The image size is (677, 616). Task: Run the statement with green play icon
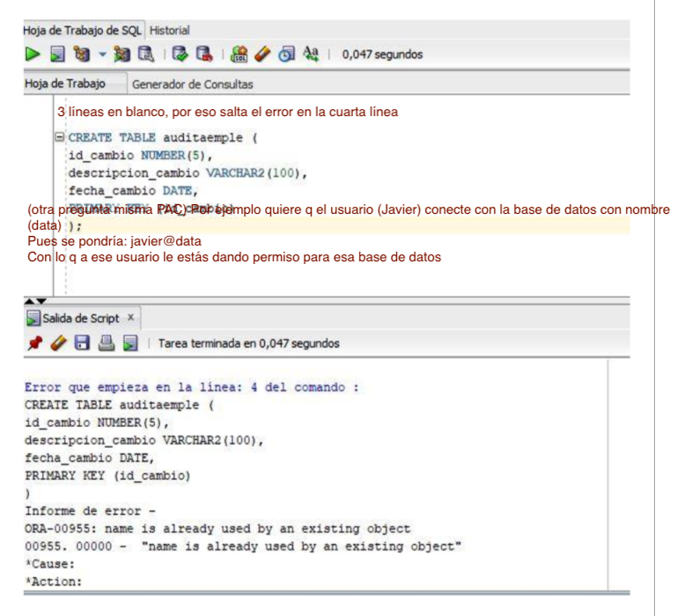tap(33, 55)
